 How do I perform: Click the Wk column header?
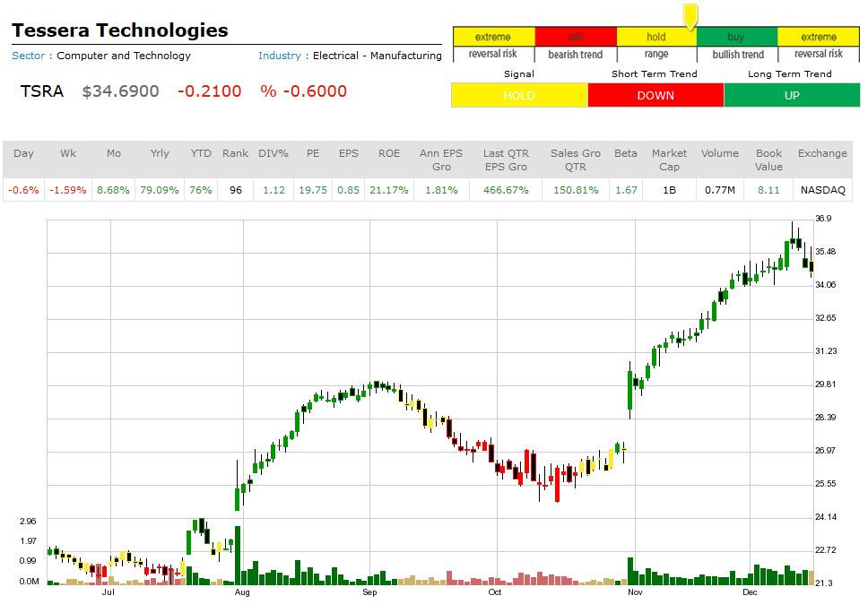(68, 153)
